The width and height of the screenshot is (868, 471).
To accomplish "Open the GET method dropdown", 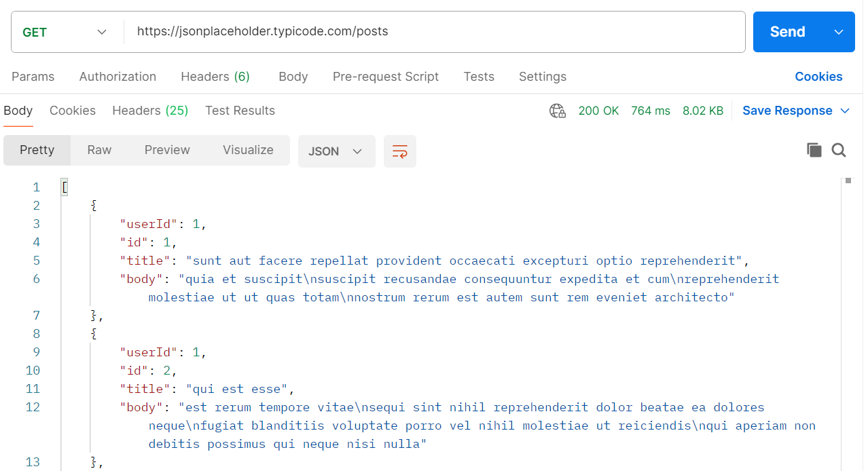I will [65, 32].
